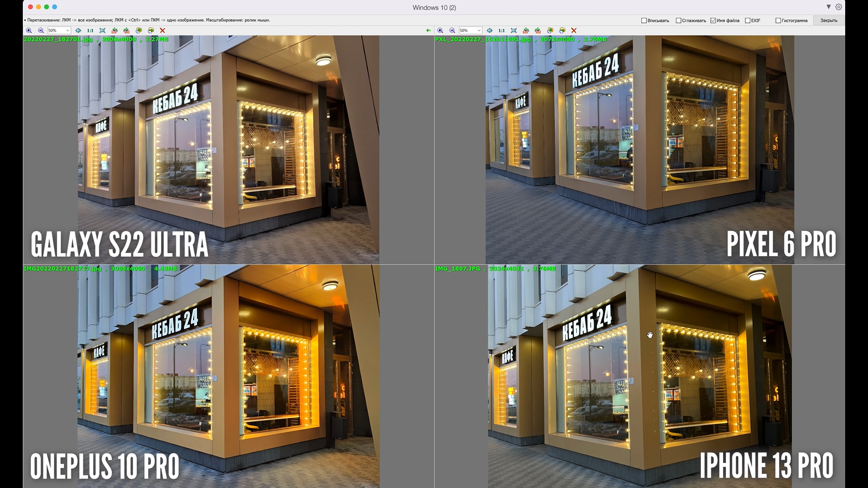
Task: Enable the EXIF checkbox
Action: 748,21
